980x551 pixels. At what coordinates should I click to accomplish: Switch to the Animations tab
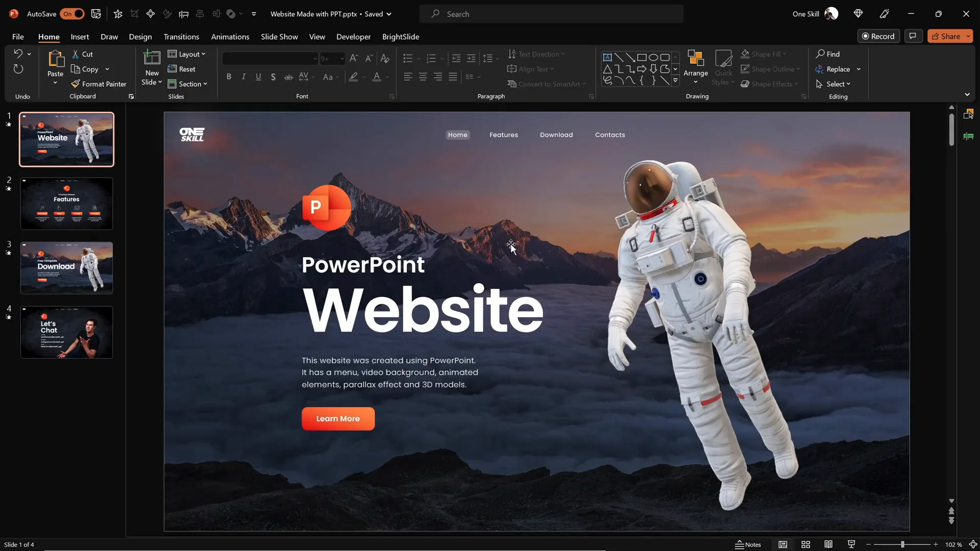[230, 37]
